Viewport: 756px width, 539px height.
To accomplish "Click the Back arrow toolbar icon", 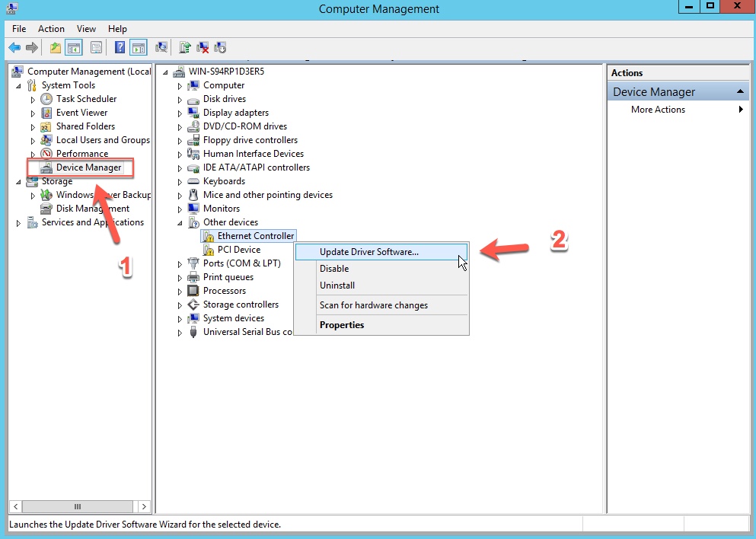I will coord(14,47).
